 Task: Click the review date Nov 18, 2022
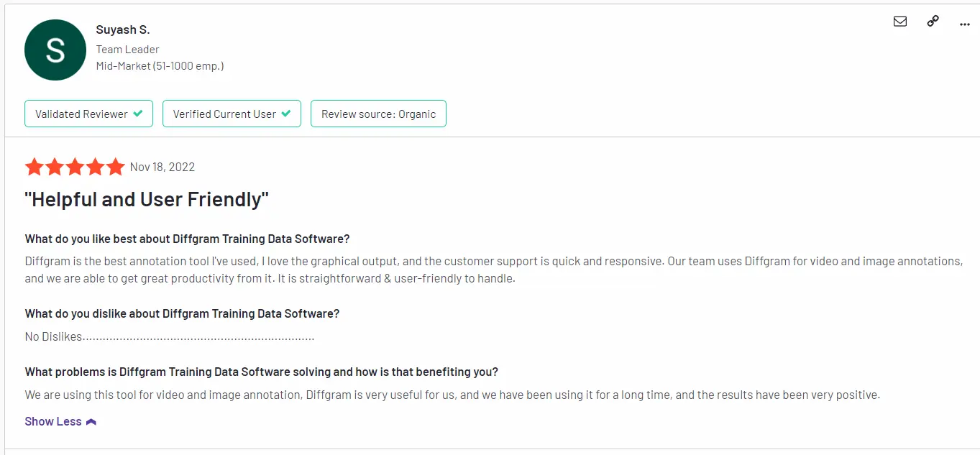tap(162, 166)
